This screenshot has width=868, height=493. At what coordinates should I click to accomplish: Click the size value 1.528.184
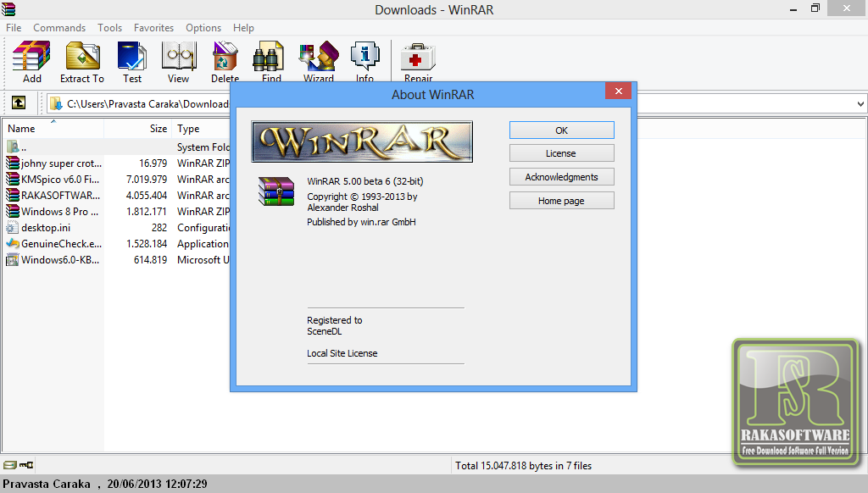(x=146, y=243)
